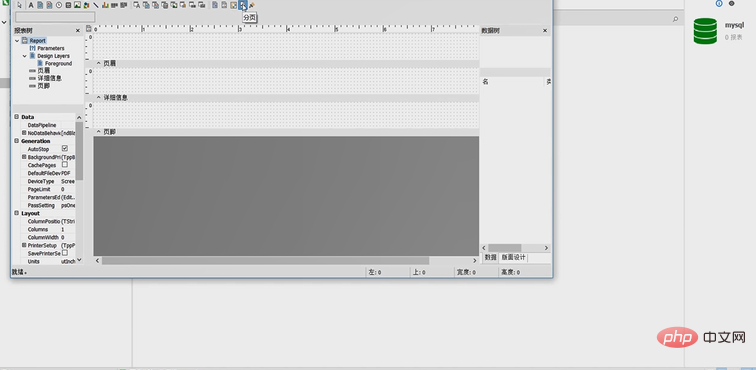Image resolution: width=756 pixels, height=370 pixels.
Task: Pick the diagonal Line drawing tool
Action: [96, 5]
